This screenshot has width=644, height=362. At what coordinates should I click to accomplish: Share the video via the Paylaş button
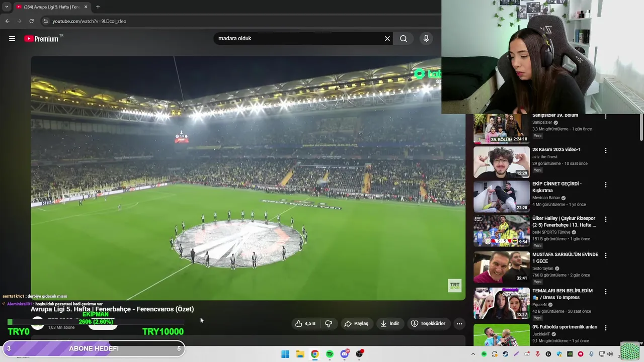(x=356, y=324)
